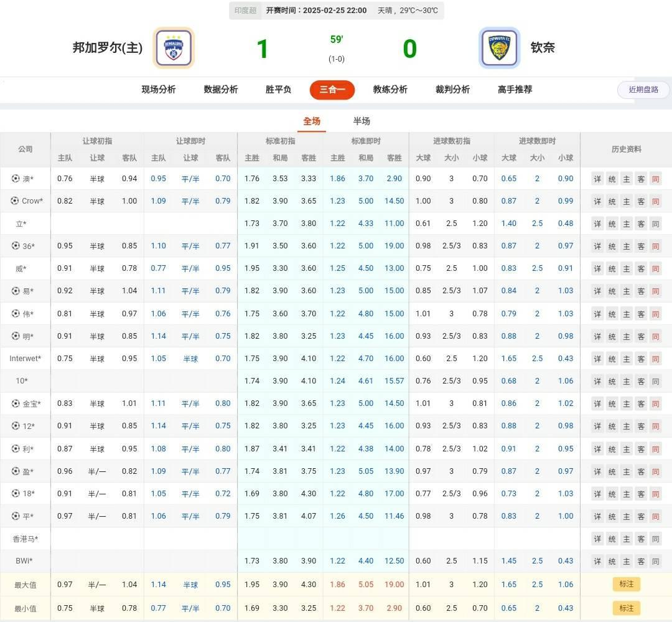Click the soccer ball icon beside 利*
The width and height of the screenshot is (672, 622).
click(16, 448)
